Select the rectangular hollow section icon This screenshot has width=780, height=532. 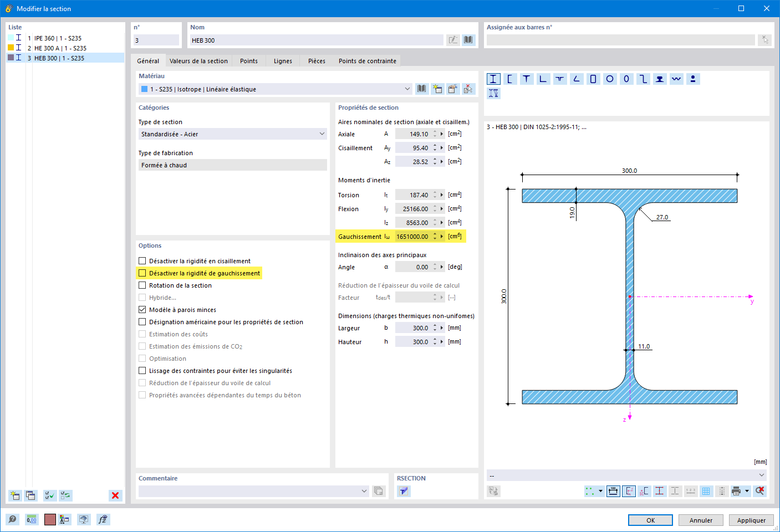tap(593, 79)
